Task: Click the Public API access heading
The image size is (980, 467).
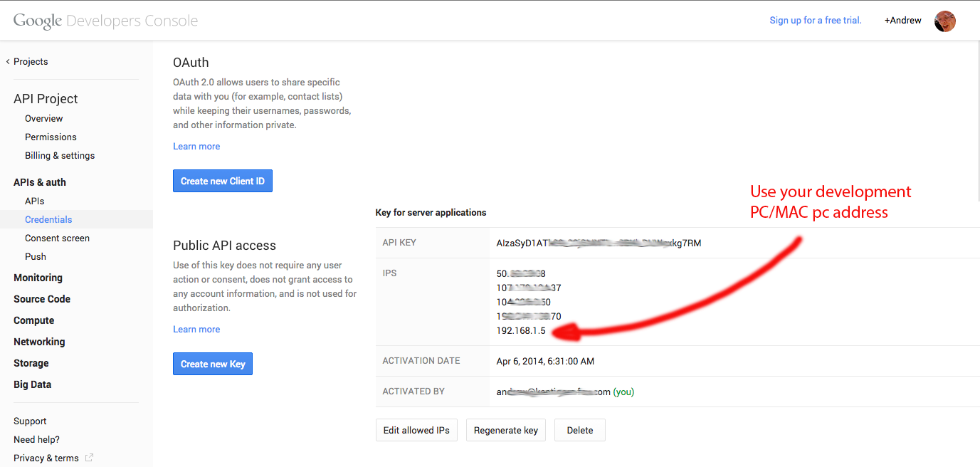Action: coord(224,246)
